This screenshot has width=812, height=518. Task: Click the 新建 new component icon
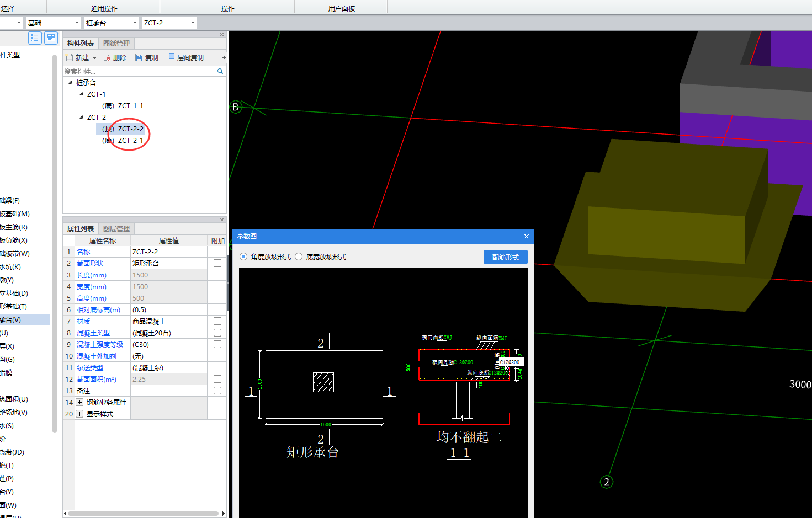coord(69,57)
